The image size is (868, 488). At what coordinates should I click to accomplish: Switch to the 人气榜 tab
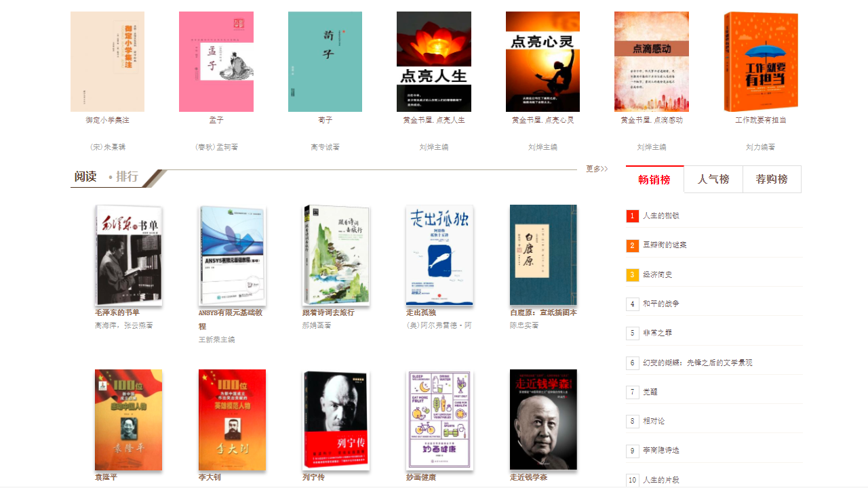coord(713,179)
